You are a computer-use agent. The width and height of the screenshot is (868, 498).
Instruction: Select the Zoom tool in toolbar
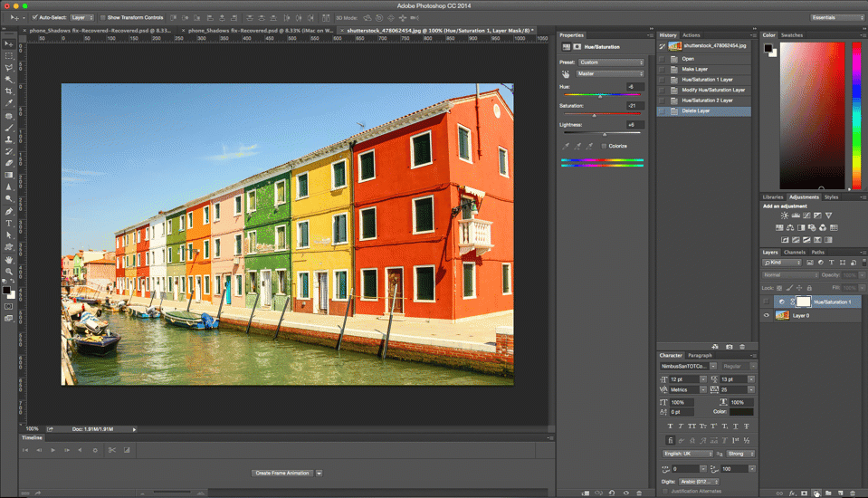point(9,271)
